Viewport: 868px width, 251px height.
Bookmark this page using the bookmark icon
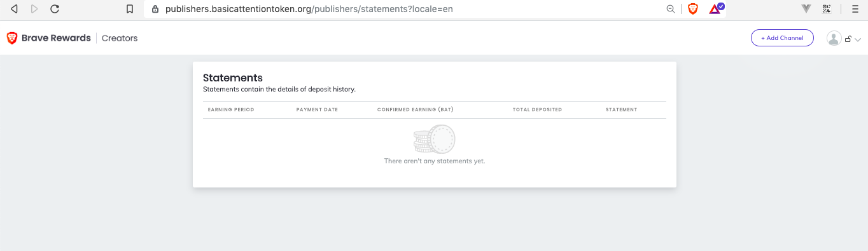click(x=130, y=9)
